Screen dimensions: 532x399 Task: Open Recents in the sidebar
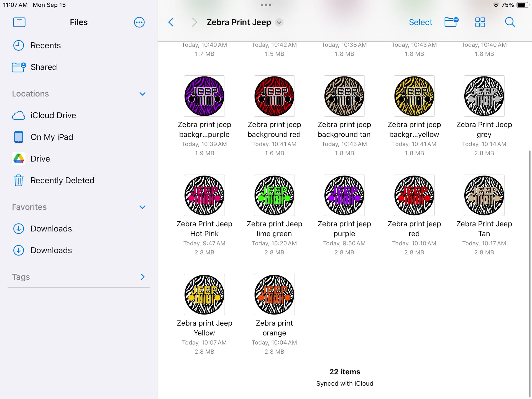[x=45, y=45]
